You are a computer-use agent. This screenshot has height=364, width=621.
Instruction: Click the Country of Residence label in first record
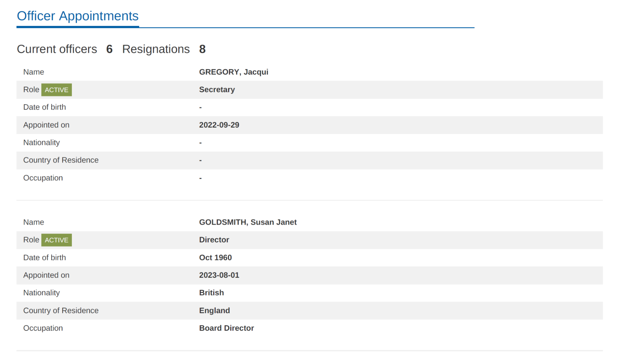61,160
